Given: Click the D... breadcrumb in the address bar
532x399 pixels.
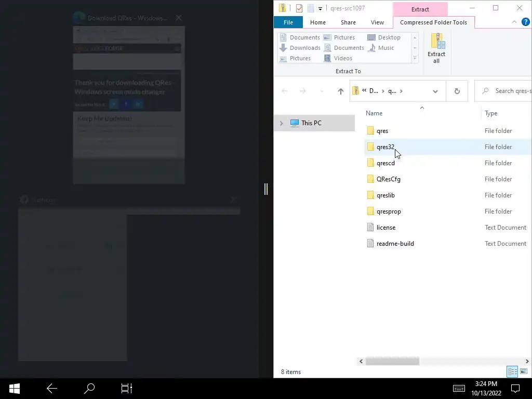Looking at the screenshot, I should click(374, 91).
